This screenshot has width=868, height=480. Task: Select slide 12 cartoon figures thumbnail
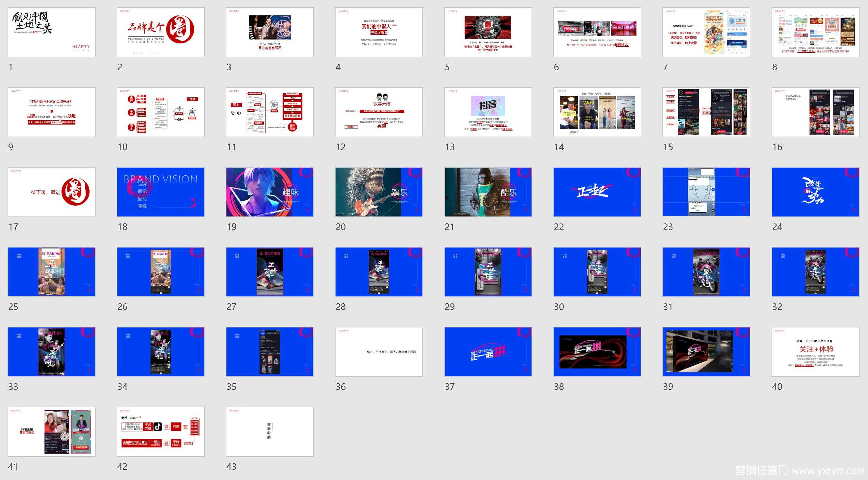[379, 112]
